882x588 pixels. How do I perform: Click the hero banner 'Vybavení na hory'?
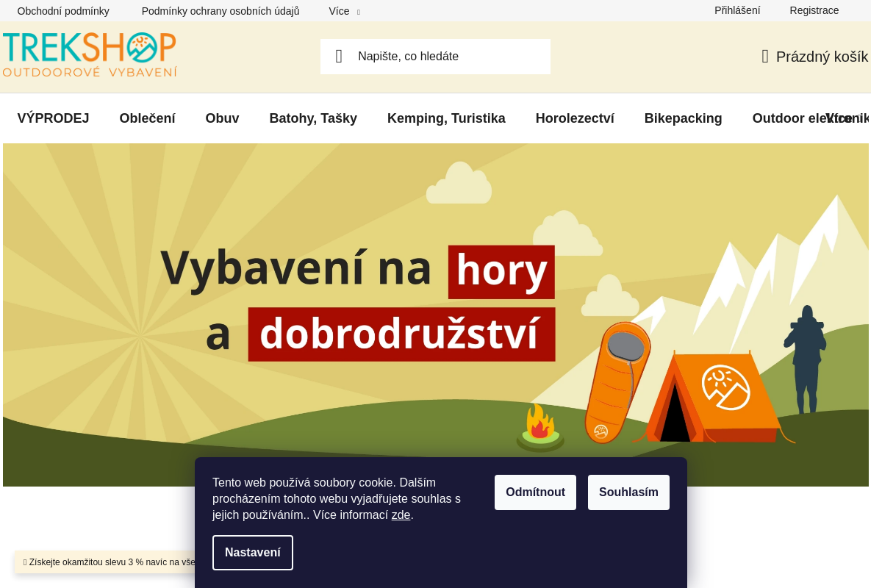point(436,315)
